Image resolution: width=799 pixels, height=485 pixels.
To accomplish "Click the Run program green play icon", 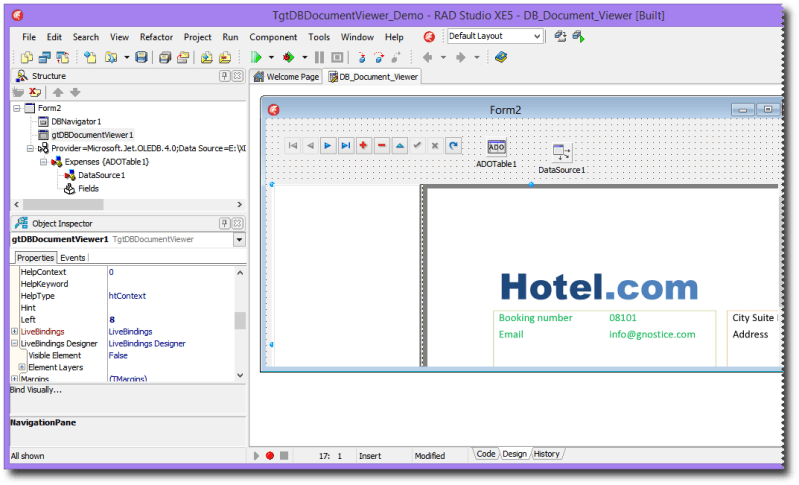I will click(256, 58).
